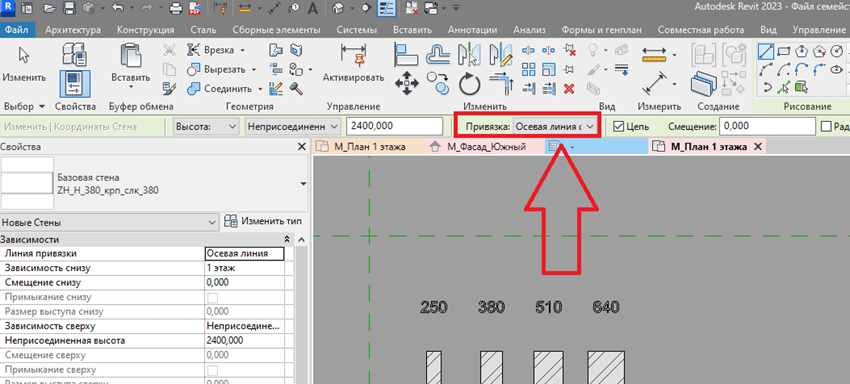Select the Measure ruler tool in Измерить

click(x=654, y=55)
